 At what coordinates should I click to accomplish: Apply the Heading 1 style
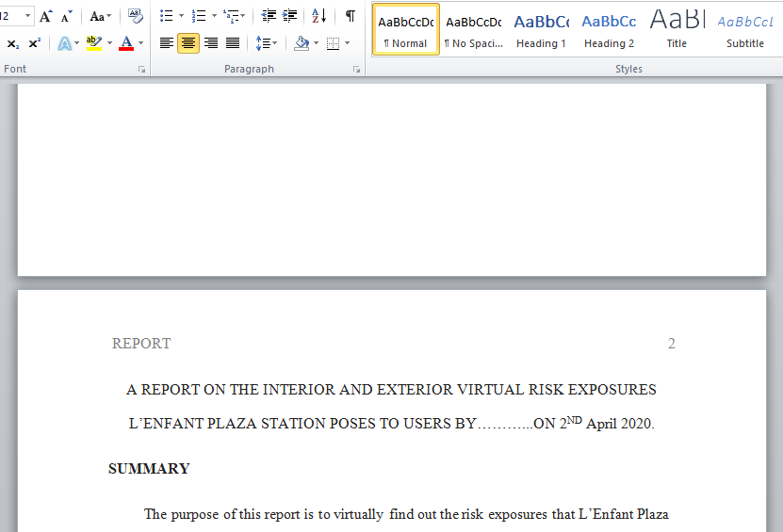(x=541, y=29)
